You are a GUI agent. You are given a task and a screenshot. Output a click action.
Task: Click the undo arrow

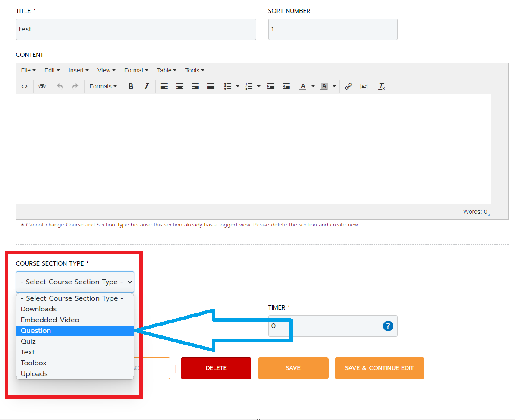[60, 86]
